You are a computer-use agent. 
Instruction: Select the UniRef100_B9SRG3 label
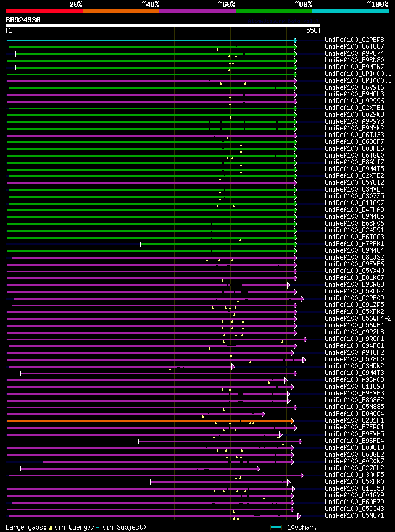tap(354, 284)
